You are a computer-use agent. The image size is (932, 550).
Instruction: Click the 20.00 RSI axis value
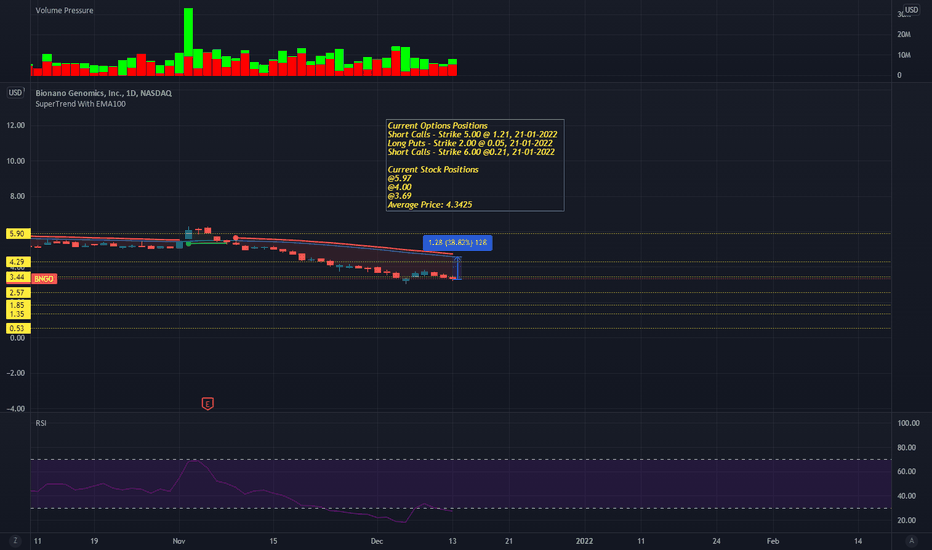click(906, 520)
